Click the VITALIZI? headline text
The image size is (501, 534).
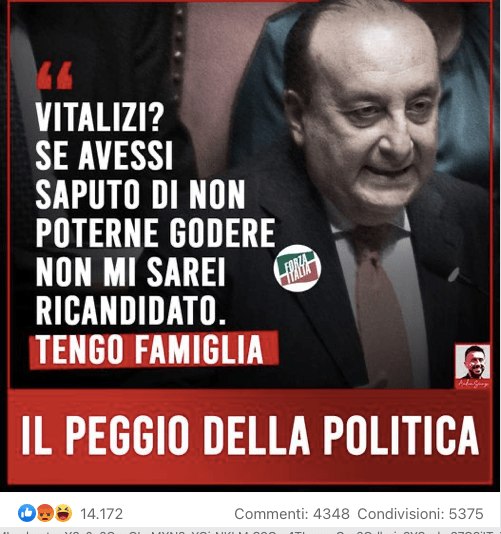pyautogui.click(x=100, y=117)
